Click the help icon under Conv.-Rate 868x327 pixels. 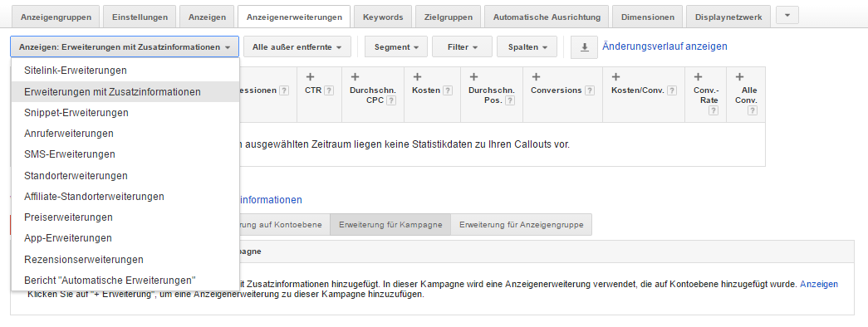[714, 110]
